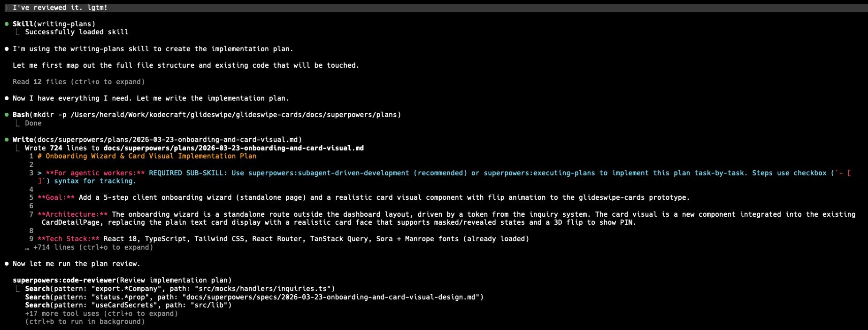Viewport: 868px width, 330px height.
Task: Click the green bullet beside the Write command
Action: coord(7,140)
